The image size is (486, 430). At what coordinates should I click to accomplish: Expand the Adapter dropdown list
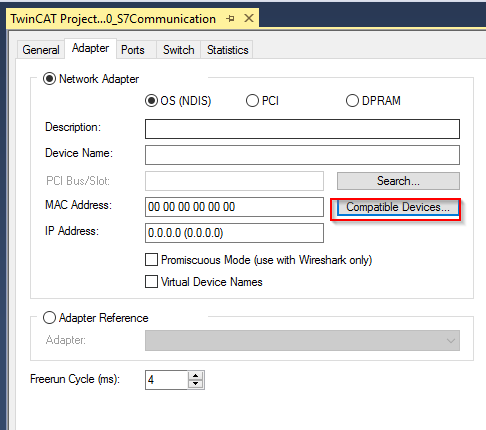click(302, 340)
